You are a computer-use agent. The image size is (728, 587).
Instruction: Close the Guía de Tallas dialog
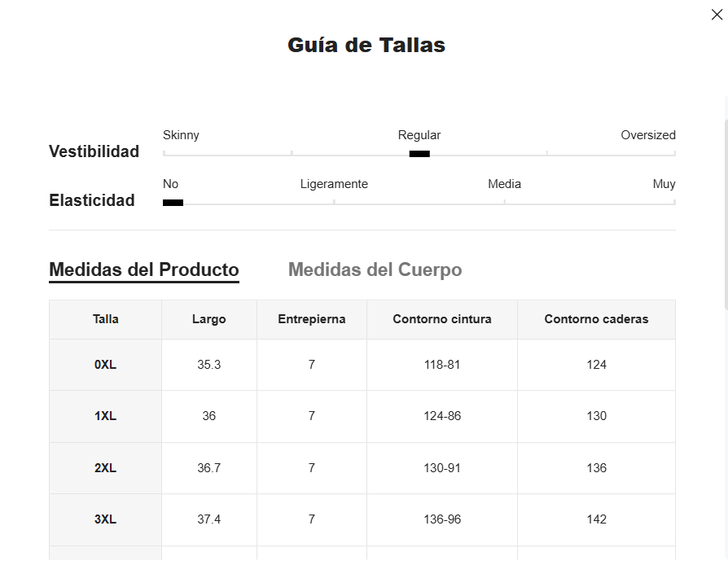pyautogui.click(x=717, y=15)
